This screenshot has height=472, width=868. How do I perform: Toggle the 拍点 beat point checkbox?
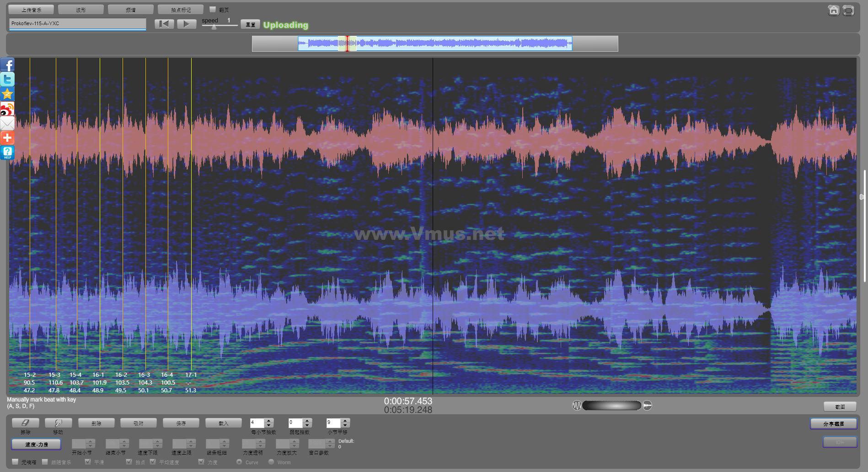(x=129, y=461)
